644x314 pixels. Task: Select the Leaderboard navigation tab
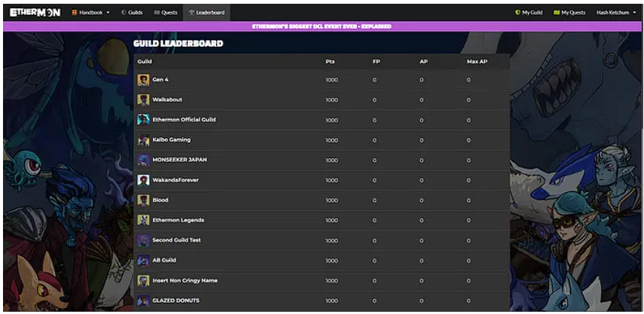pyautogui.click(x=206, y=13)
